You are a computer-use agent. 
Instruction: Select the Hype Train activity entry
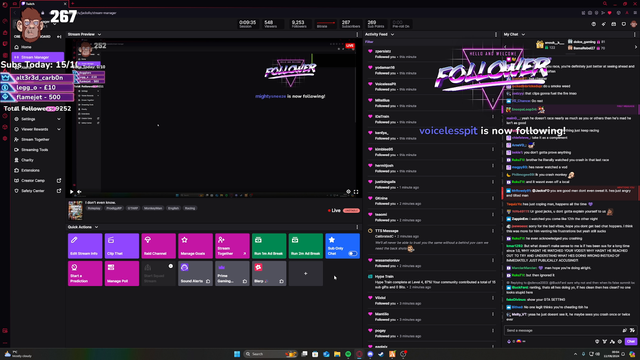431,282
